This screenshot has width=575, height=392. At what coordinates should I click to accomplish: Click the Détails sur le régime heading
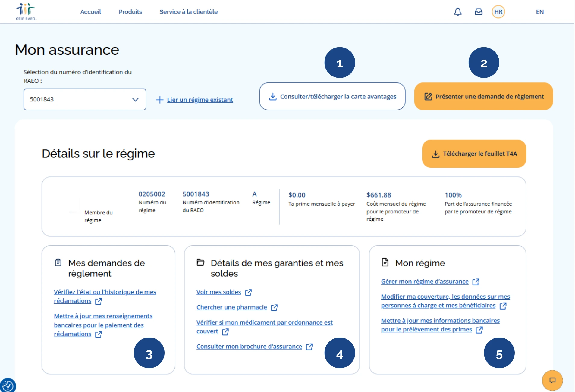pyautogui.click(x=98, y=154)
